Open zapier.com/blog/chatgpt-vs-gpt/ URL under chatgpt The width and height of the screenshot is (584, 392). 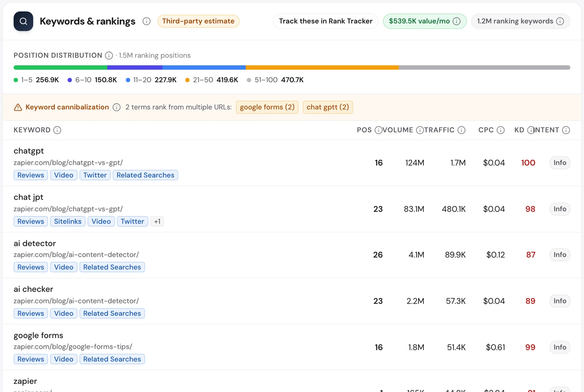(x=68, y=163)
